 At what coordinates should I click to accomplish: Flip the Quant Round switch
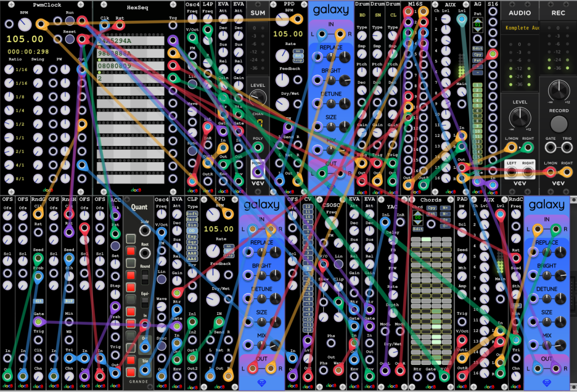pos(145,277)
